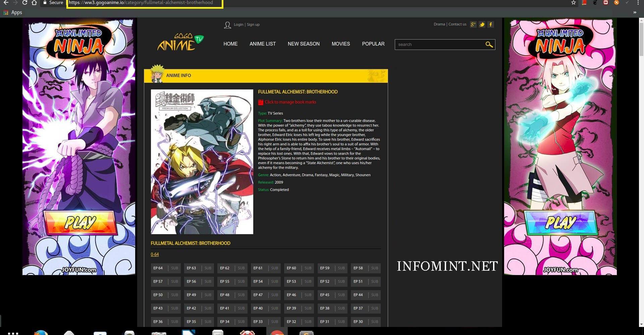The width and height of the screenshot is (644, 335).
Task: Click the orange circular extension icon
Action: click(616, 2)
